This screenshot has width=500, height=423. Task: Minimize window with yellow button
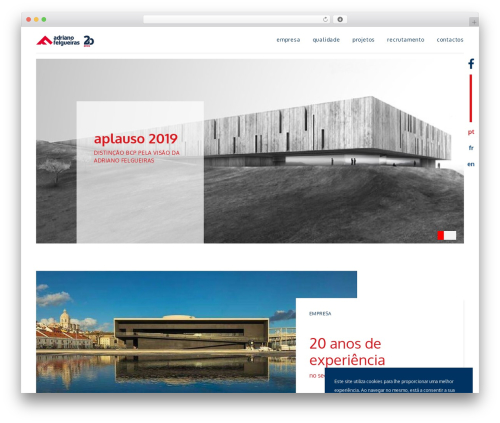click(x=36, y=20)
